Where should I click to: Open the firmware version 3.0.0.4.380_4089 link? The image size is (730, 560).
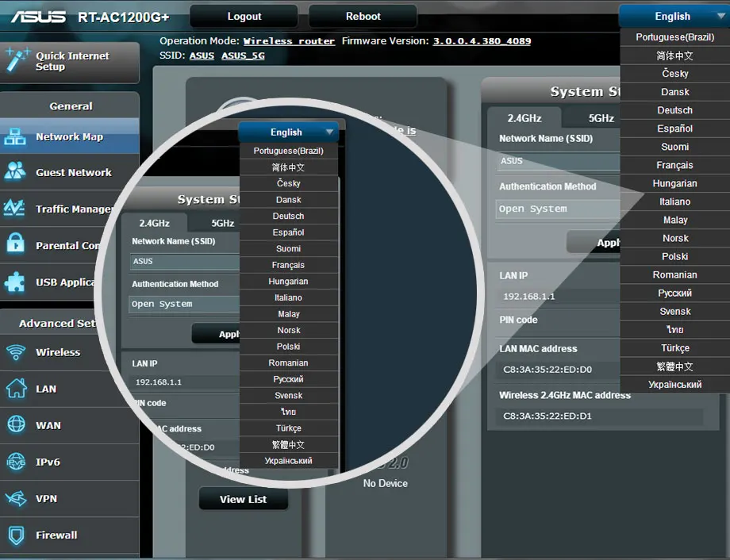point(482,41)
